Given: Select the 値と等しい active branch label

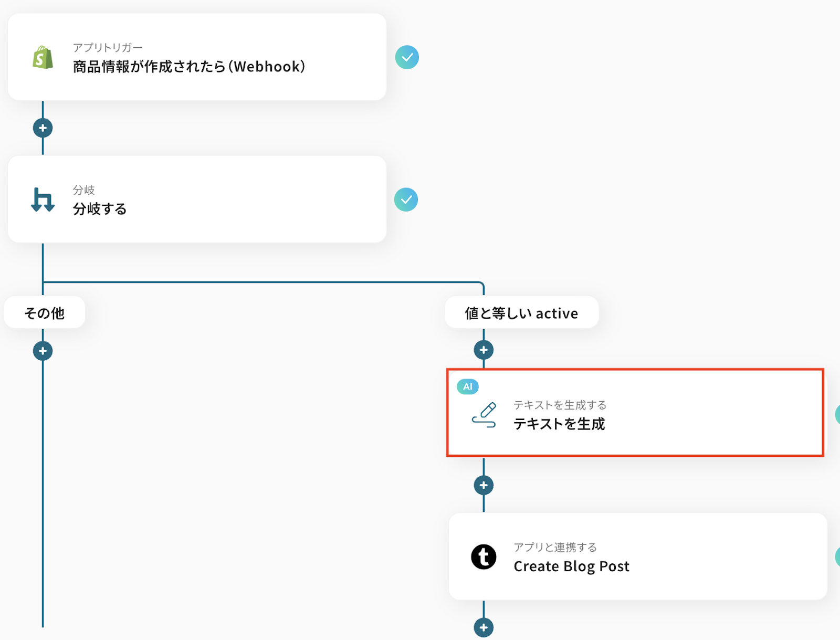Looking at the screenshot, I should (521, 313).
